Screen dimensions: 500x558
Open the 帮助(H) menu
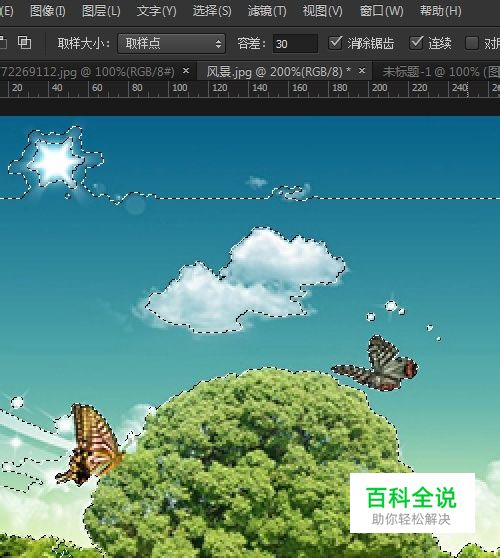(x=441, y=11)
